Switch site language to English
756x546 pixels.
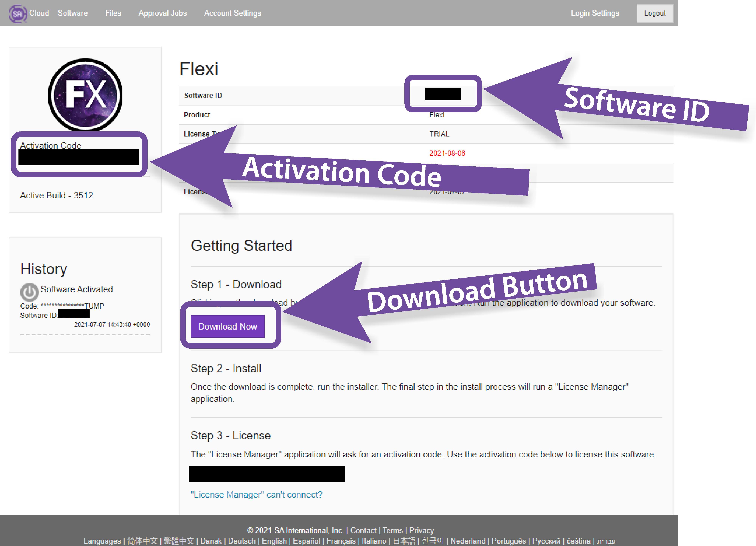(274, 541)
